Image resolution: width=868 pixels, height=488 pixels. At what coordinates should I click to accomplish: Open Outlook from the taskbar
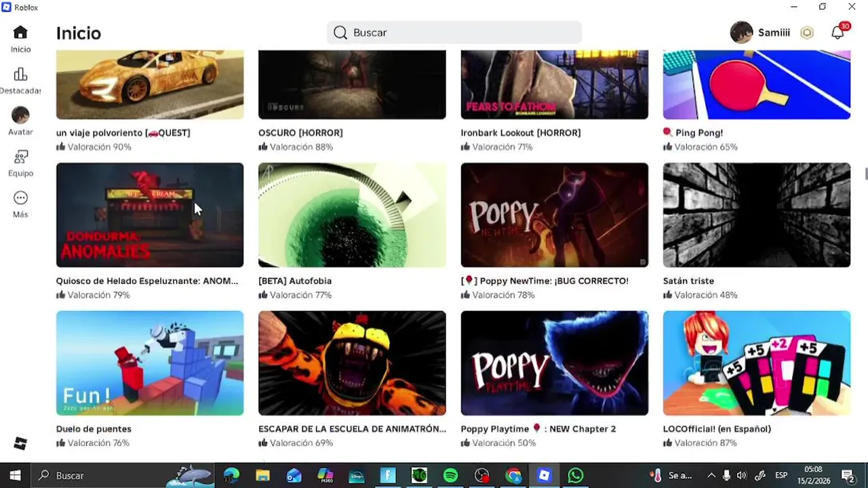294,476
